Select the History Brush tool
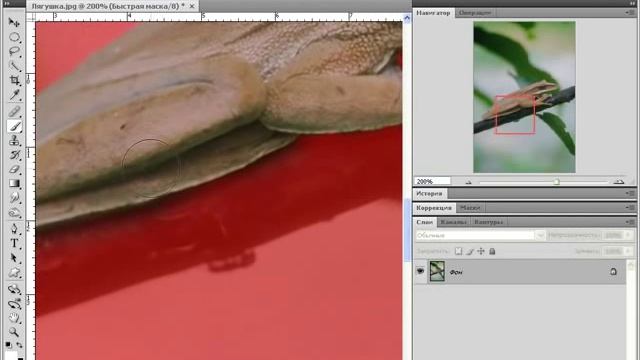Screen dimensions: 640x360 click(x=14, y=155)
